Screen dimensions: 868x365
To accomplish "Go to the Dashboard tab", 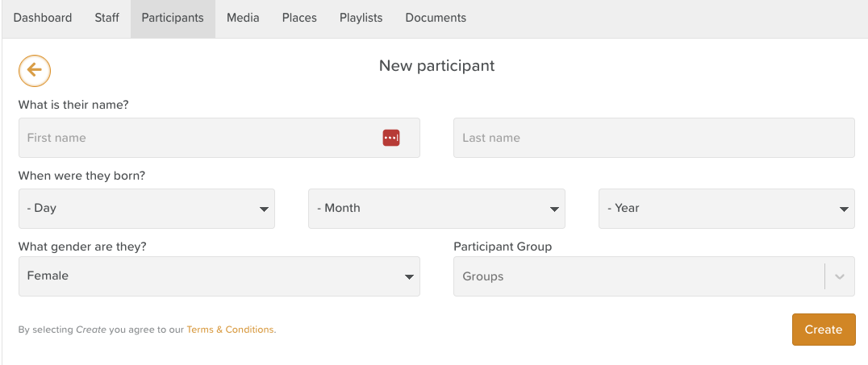I will [43, 18].
